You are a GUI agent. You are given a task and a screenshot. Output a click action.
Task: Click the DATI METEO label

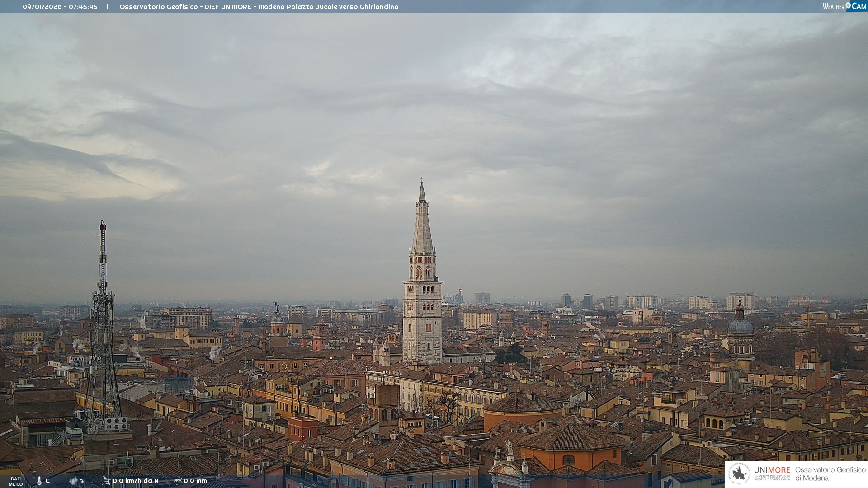pyautogui.click(x=16, y=481)
